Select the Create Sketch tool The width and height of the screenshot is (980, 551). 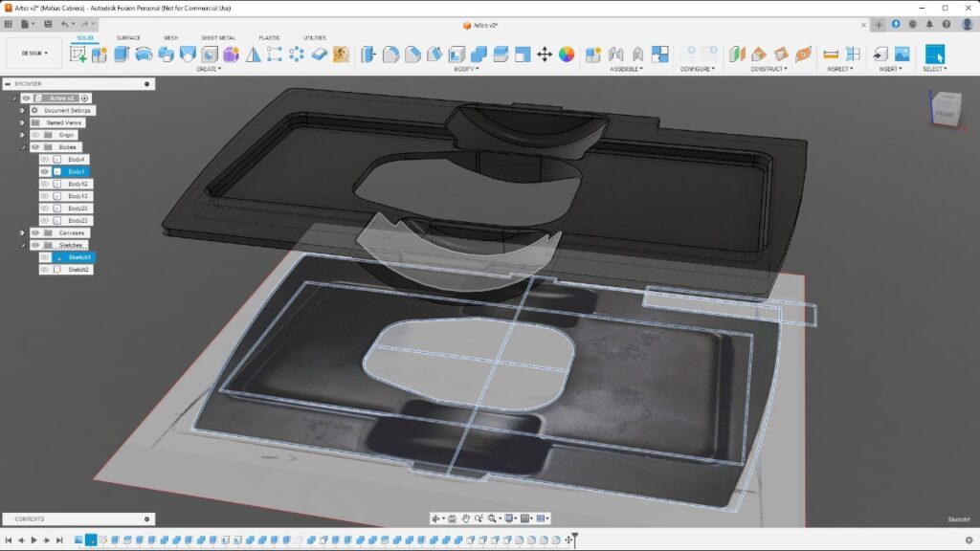click(78, 55)
